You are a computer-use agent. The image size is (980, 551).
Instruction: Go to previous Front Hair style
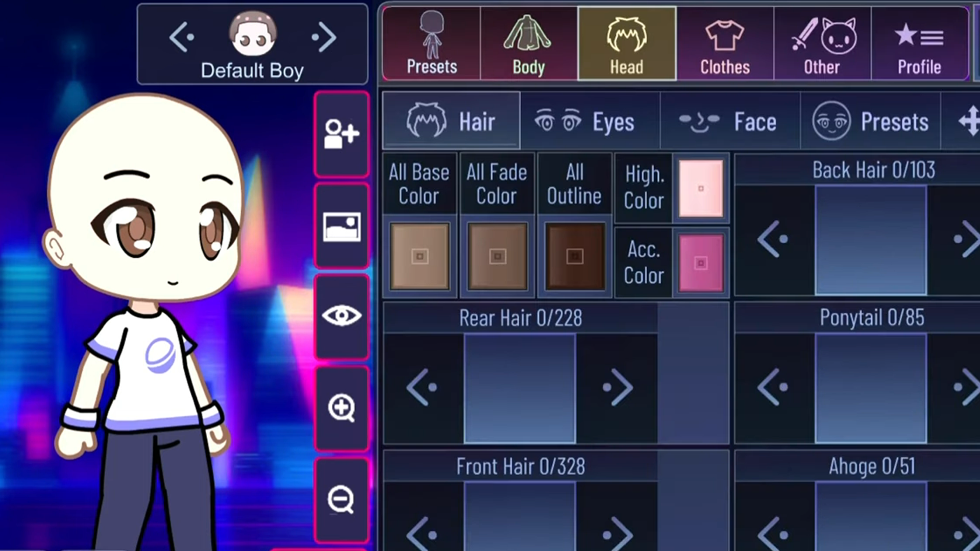pos(422,534)
